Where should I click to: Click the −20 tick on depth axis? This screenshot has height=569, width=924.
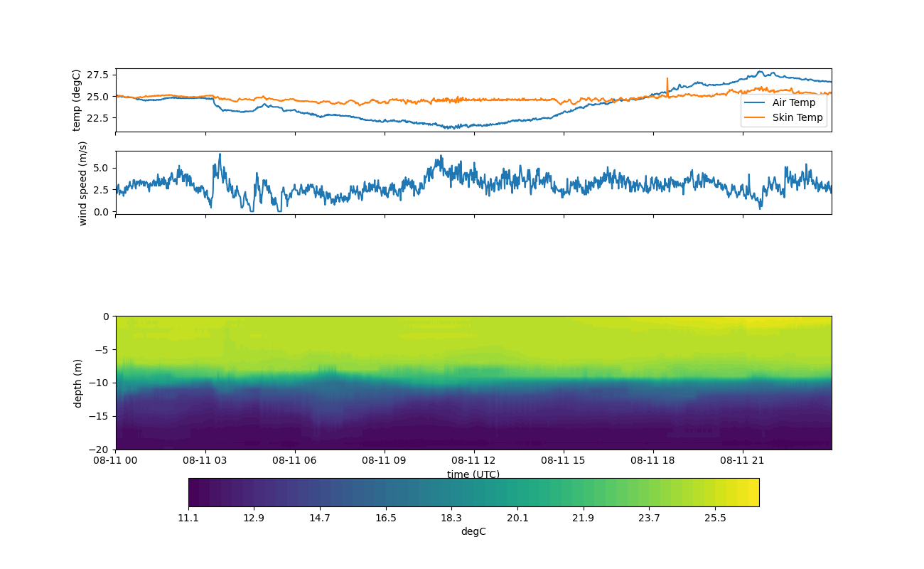coord(100,450)
